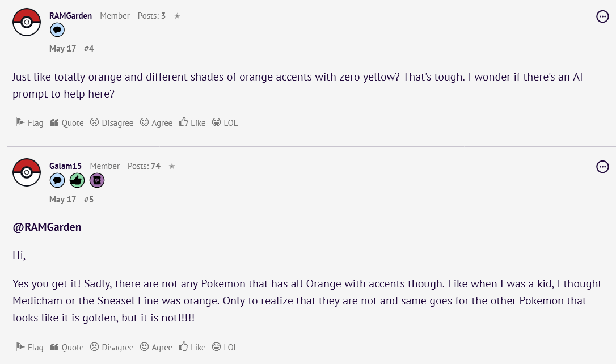Viewport: 616px width, 364px height.
Task: Open options menu for RAMGarden's post
Action: (602, 16)
